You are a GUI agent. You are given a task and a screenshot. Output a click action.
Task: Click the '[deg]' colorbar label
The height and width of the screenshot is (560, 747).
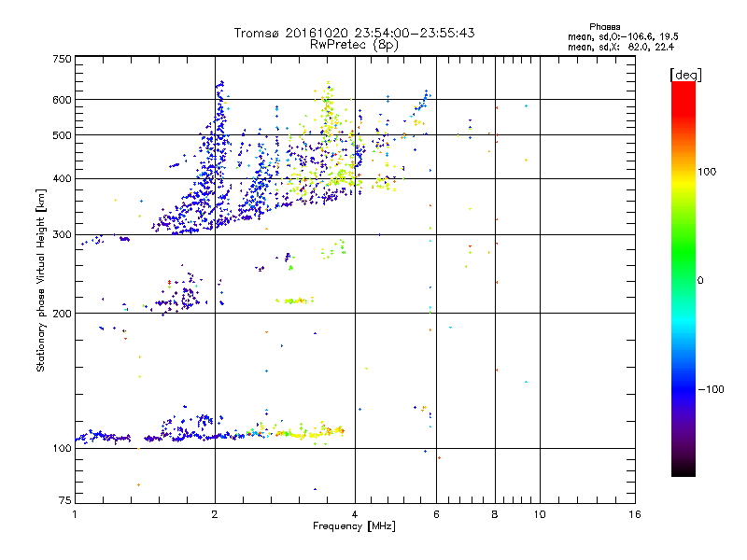[685, 75]
